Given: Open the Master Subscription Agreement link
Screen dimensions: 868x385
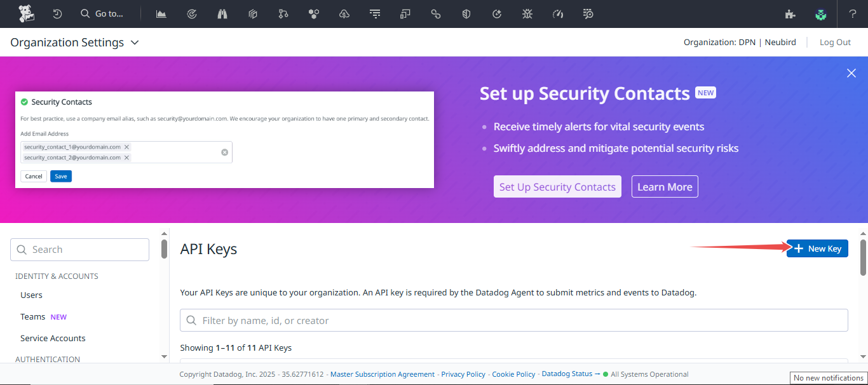Looking at the screenshot, I should (x=382, y=374).
